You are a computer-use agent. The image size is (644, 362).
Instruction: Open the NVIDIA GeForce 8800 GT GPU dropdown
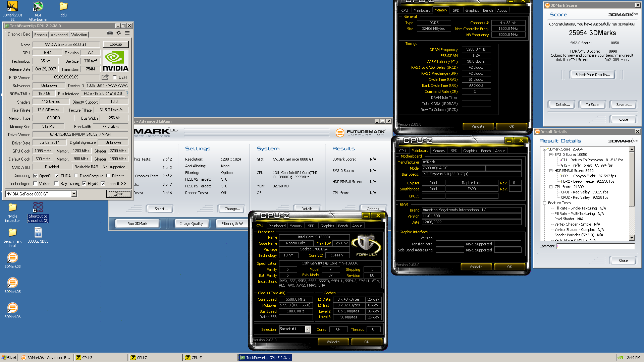coord(74,194)
